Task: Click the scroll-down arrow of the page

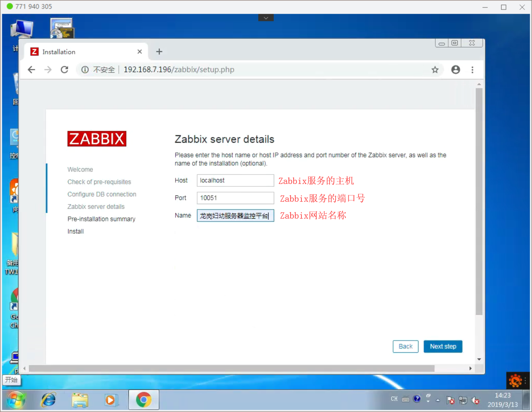Action: point(479,359)
